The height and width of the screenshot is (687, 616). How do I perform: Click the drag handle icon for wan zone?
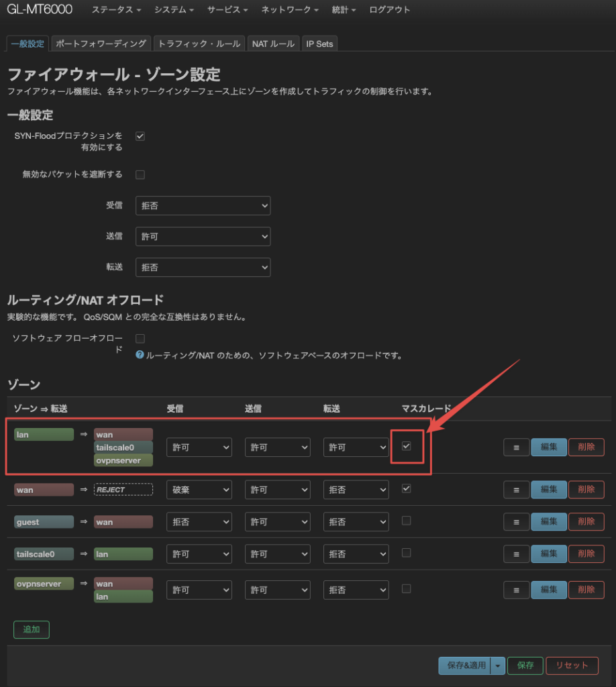pyautogui.click(x=516, y=490)
